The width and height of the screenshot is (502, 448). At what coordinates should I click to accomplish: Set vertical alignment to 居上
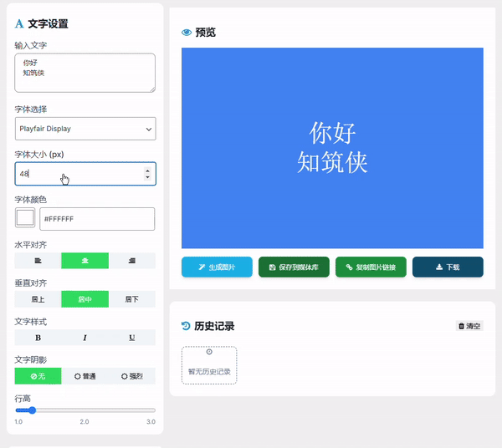coord(38,299)
